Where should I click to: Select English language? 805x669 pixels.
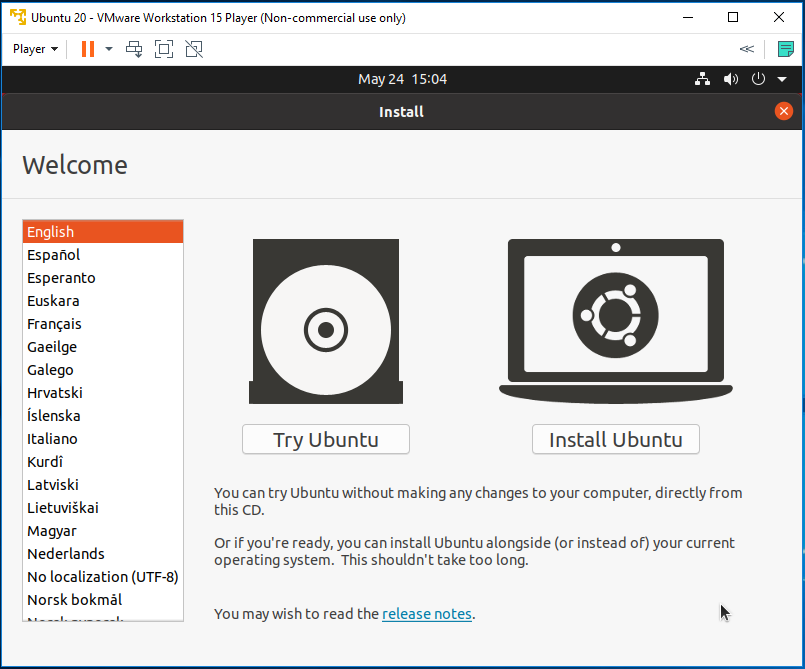(103, 232)
